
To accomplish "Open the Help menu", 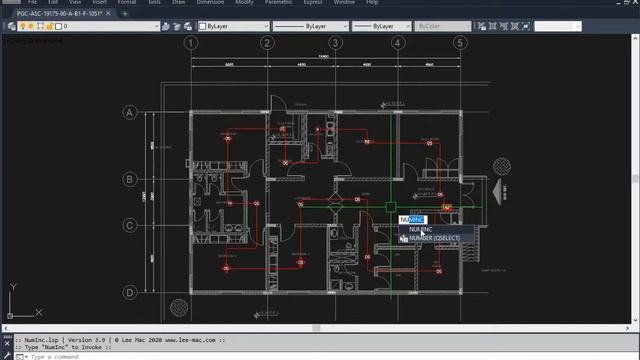I will (x=372, y=2).
